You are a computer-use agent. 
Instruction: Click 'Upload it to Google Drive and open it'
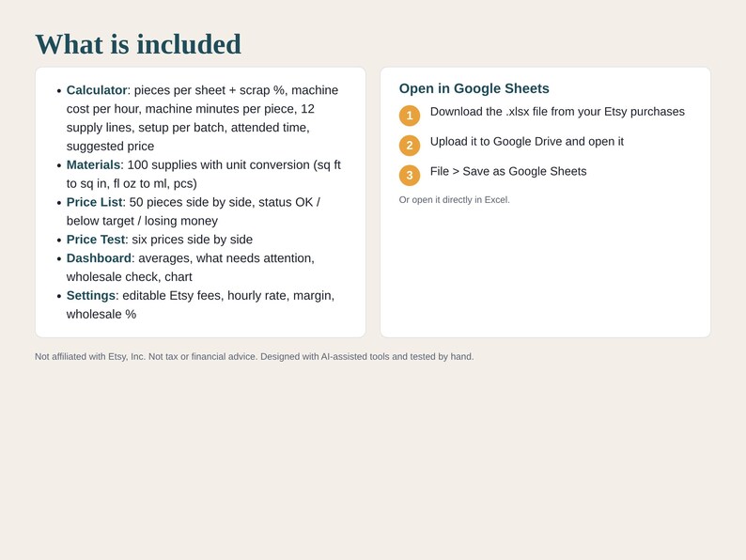coord(527,141)
